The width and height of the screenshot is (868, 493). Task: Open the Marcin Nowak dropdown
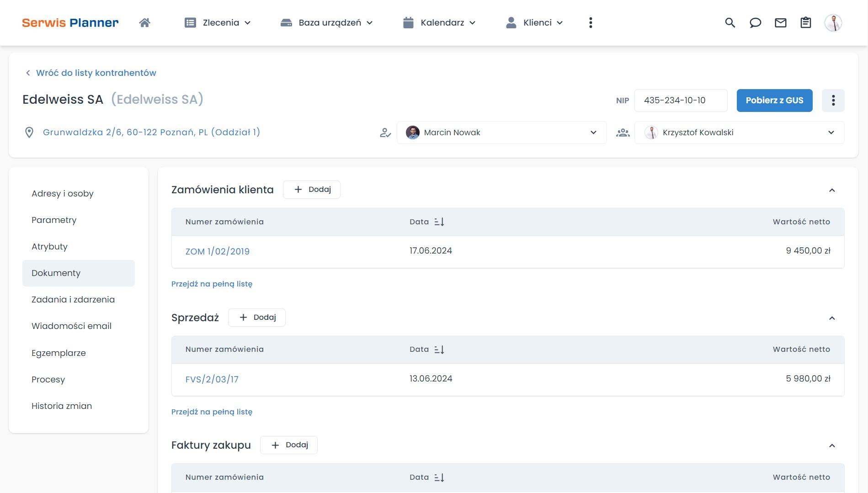(502, 133)
